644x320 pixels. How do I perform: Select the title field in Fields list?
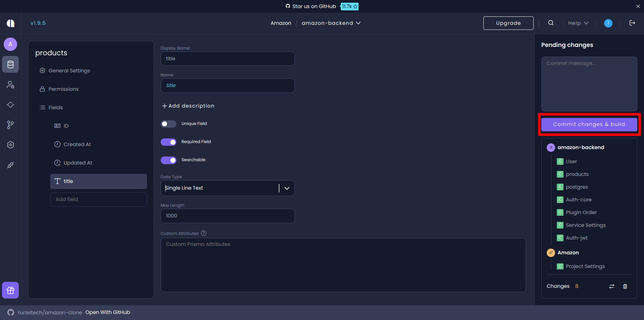(x=98, y=181)
